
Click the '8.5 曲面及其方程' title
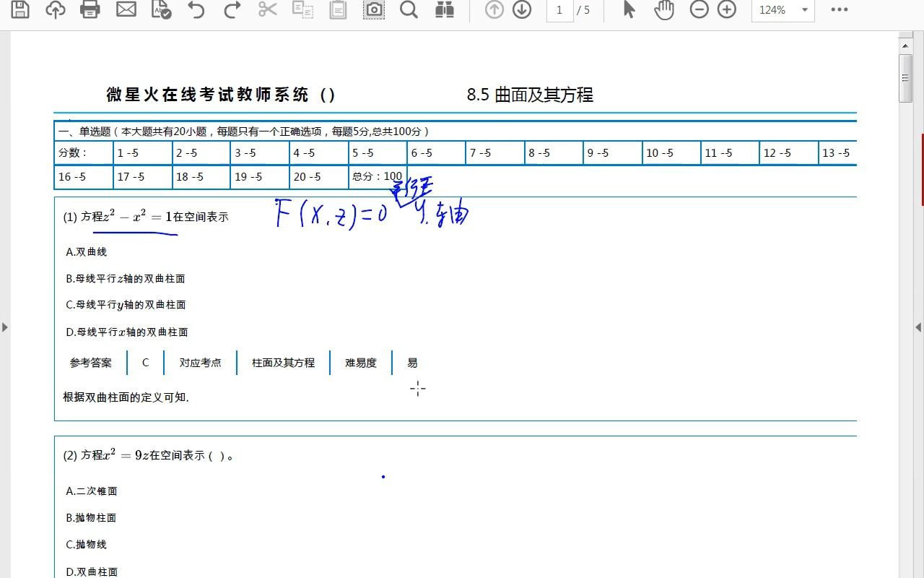[x=530, y=95]
